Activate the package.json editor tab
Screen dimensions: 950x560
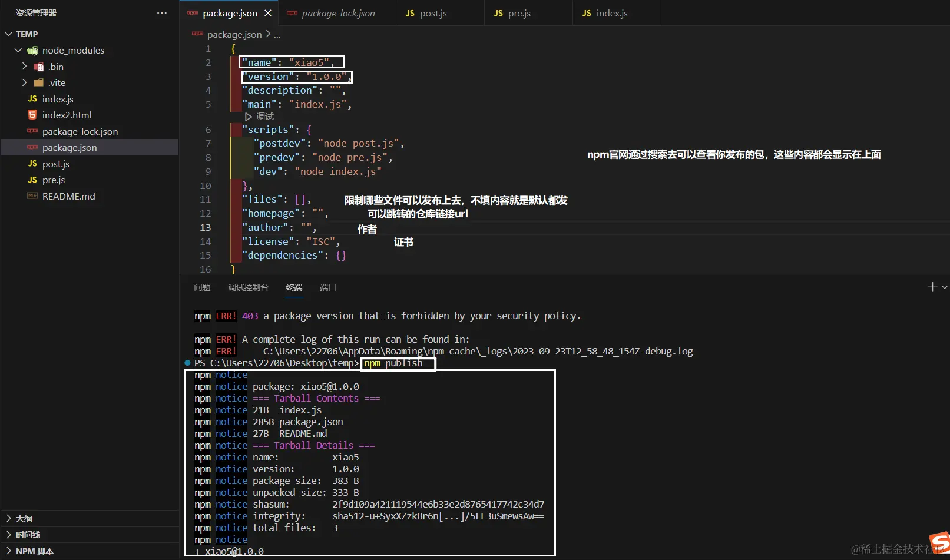pos(230,13)
